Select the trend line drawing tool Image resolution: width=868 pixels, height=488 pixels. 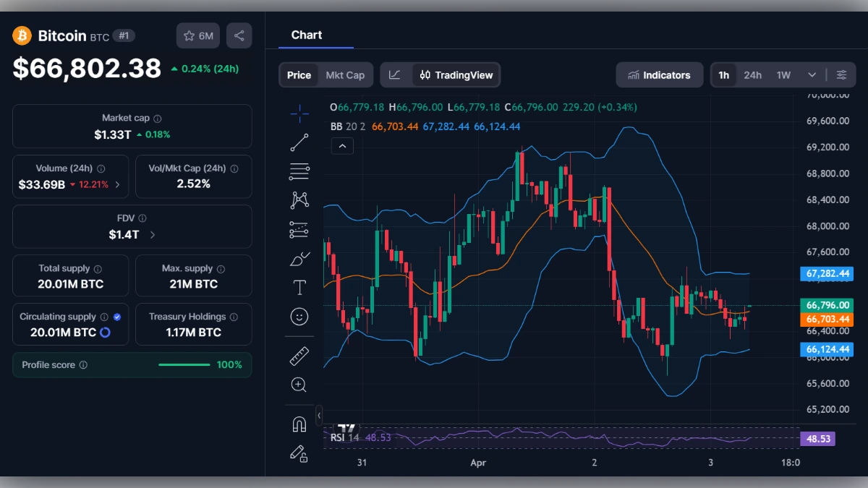(299, 142)
